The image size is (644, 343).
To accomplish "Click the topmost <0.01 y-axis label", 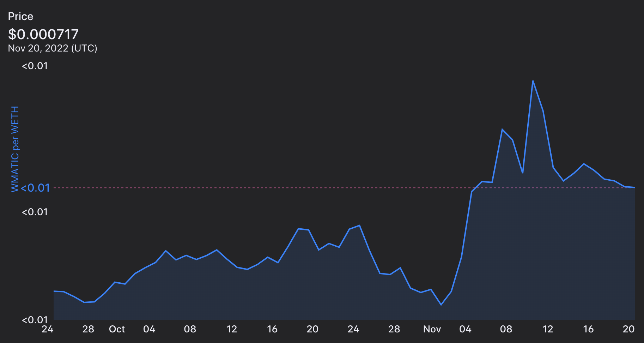I will (x=35, y=66).
